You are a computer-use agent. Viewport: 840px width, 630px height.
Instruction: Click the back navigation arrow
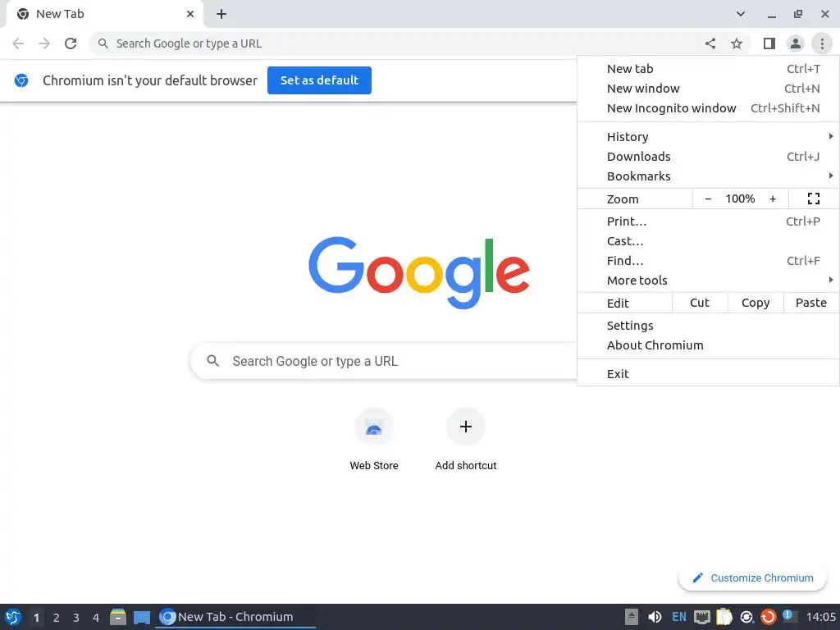tap(18, 43)
